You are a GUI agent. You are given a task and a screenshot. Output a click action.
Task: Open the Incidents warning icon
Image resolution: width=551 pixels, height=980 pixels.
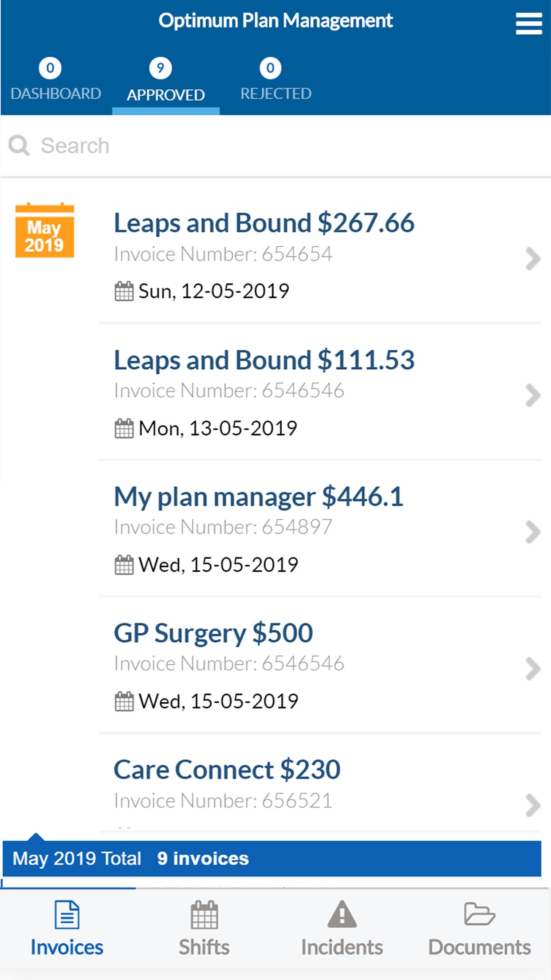342,914
